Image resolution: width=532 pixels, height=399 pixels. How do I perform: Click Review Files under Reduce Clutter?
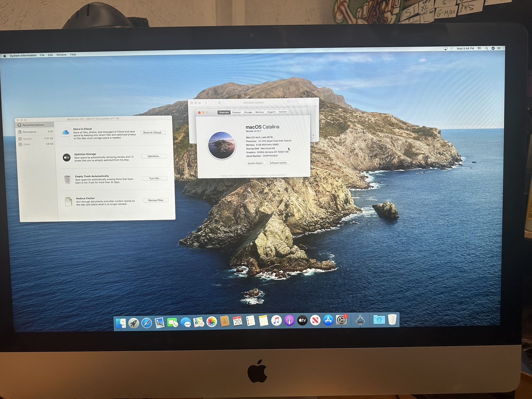click(156, 200)
